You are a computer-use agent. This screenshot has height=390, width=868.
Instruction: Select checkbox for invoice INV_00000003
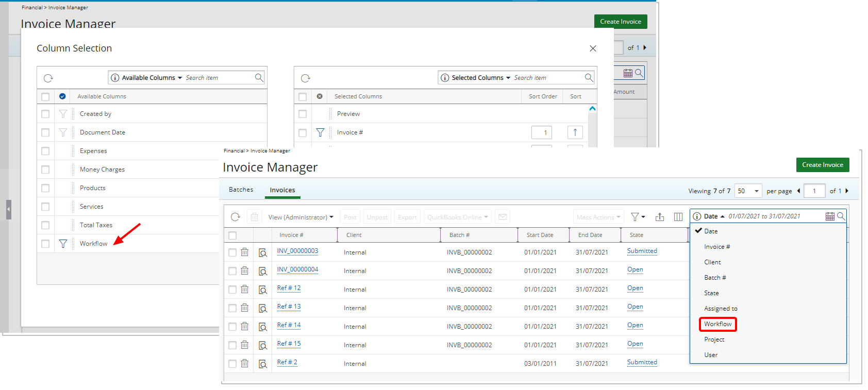click(232, 252)
